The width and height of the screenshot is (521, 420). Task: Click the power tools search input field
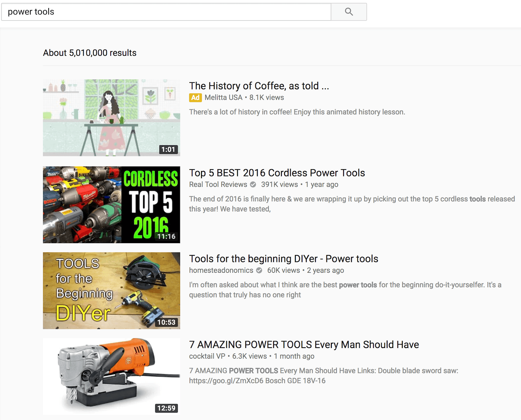pos(166,12)
